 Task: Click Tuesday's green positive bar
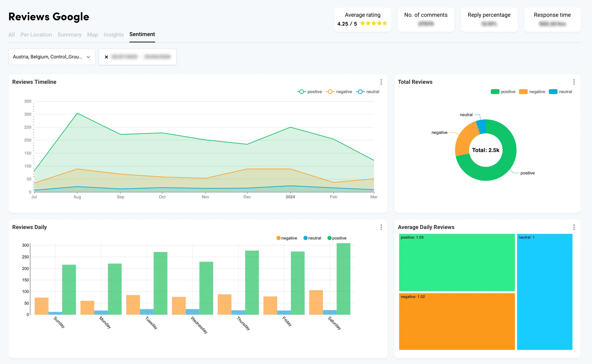[160, 283]
